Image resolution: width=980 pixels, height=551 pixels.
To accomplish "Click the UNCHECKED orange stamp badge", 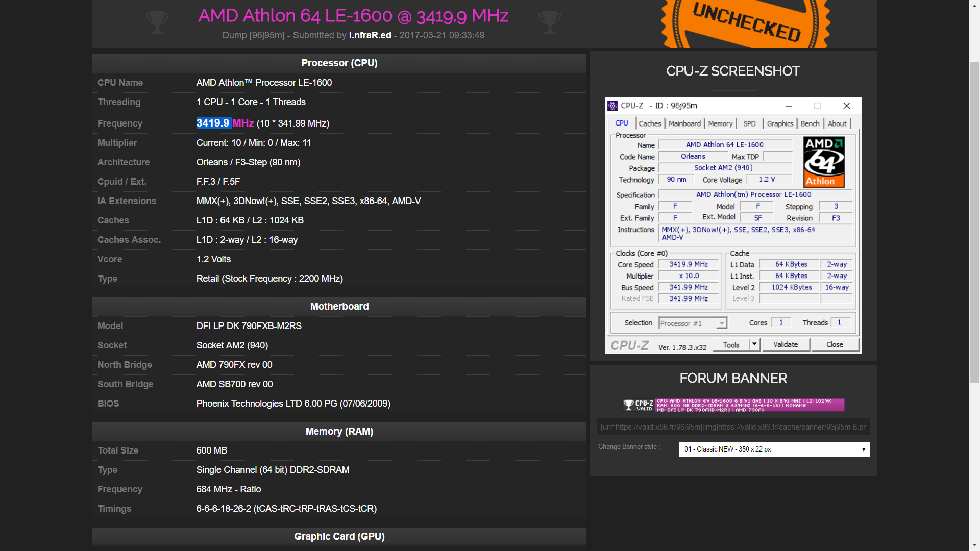I will (x=746, y=23).
